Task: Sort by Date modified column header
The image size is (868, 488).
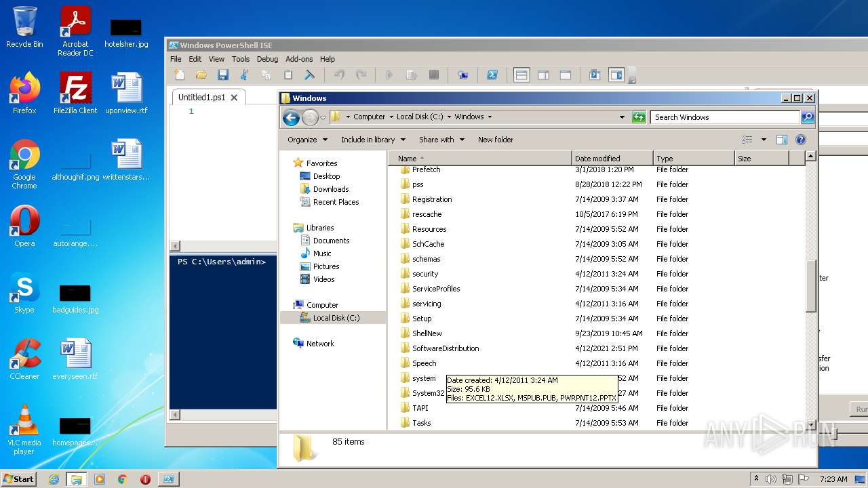Action: tap(612, 159)
